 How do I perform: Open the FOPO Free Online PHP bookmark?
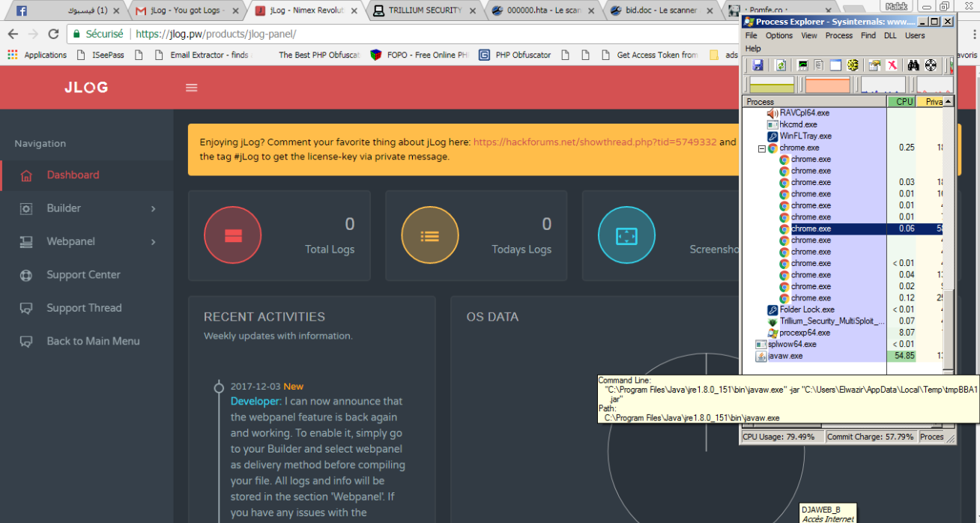(420, 55)
